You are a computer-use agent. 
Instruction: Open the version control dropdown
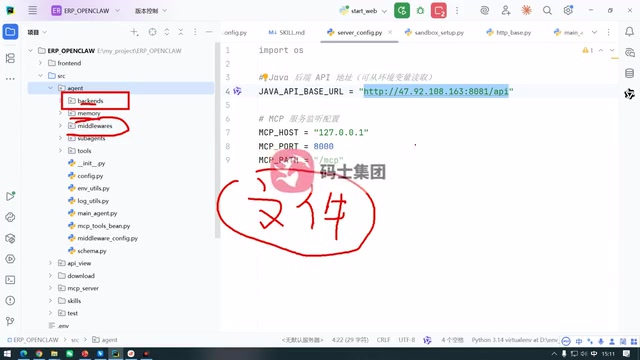pyautogui.click(x=151, y=11)
